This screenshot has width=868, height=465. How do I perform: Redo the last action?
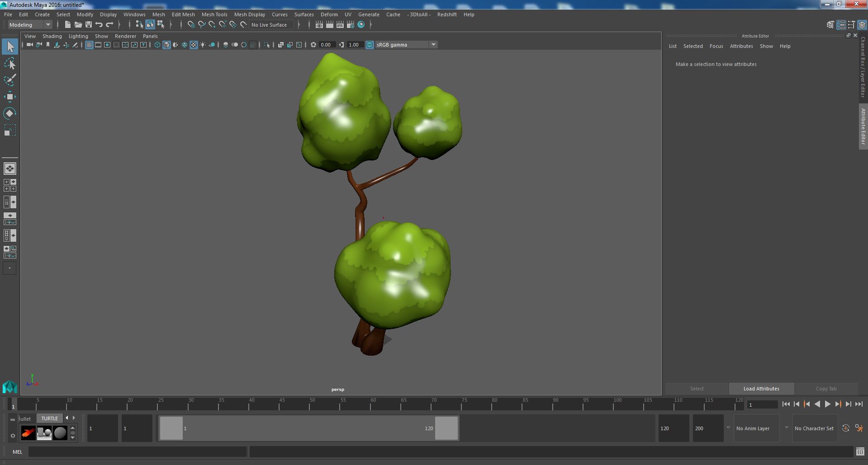click(109, 25)
